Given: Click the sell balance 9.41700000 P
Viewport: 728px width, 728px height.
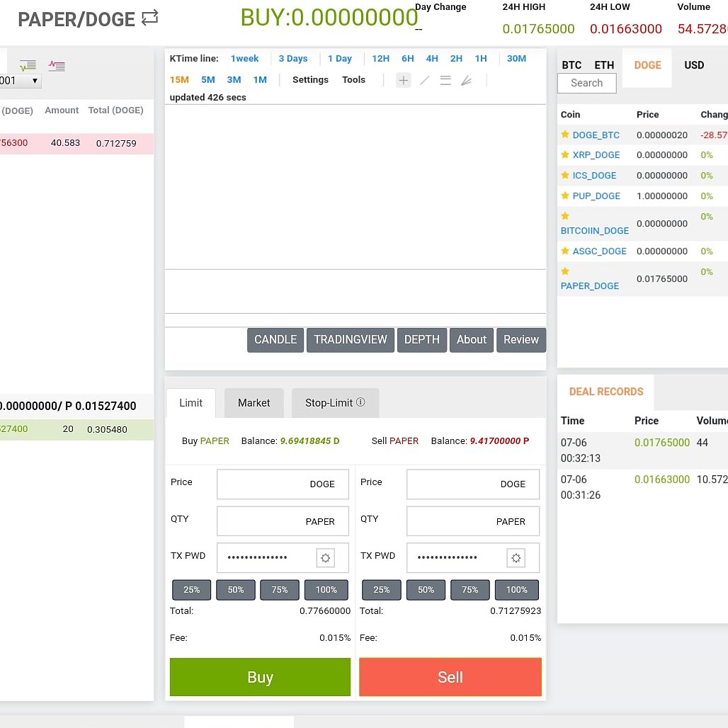Looking at the screenshot, I should click(x=499, y=441).
